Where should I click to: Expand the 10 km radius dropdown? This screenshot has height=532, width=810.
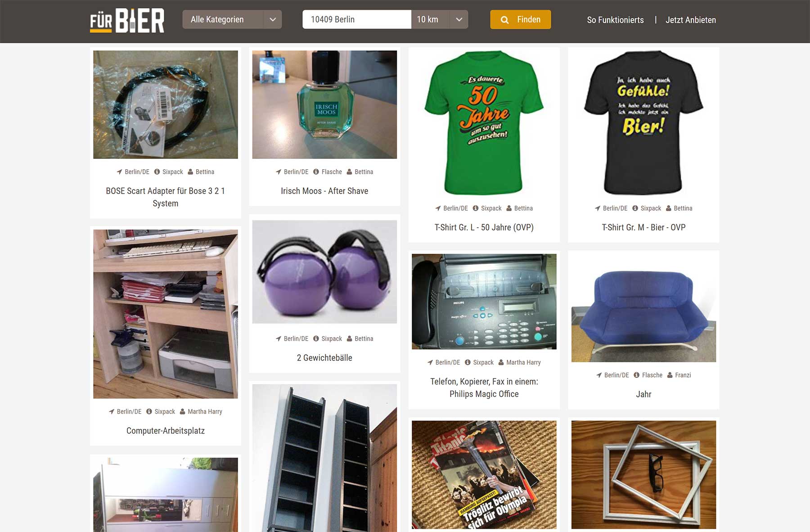(440, 19)
